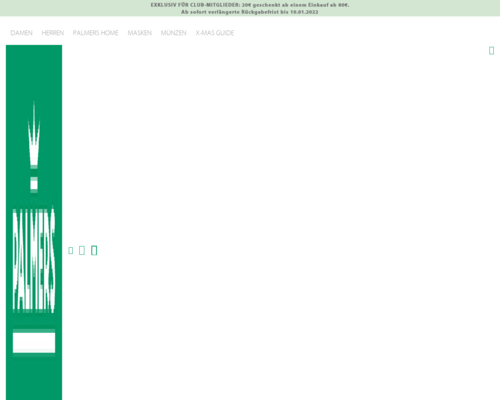Click the small square under the crown
The width and height of the screenshot is (500, 400).
click(34, 185)
